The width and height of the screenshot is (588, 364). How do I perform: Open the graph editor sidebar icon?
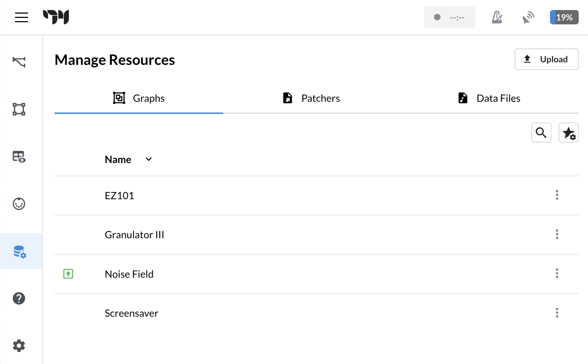(19, 109)
